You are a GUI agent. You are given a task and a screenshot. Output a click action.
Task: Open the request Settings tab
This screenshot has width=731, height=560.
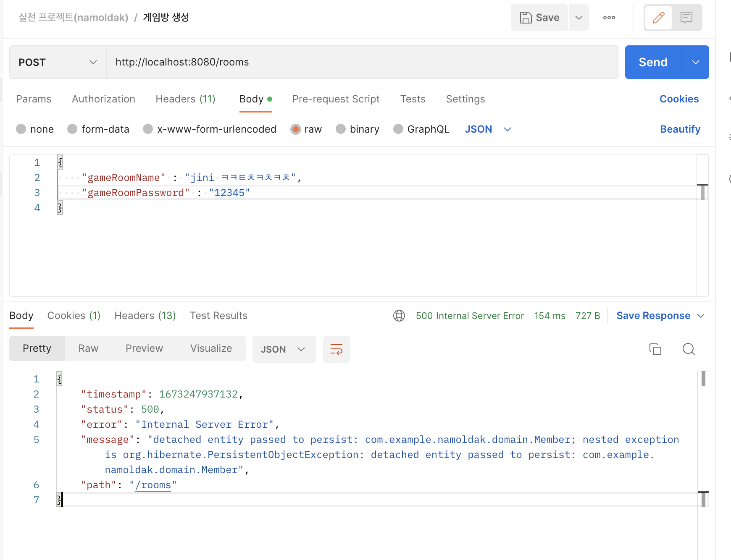(465, 99)
